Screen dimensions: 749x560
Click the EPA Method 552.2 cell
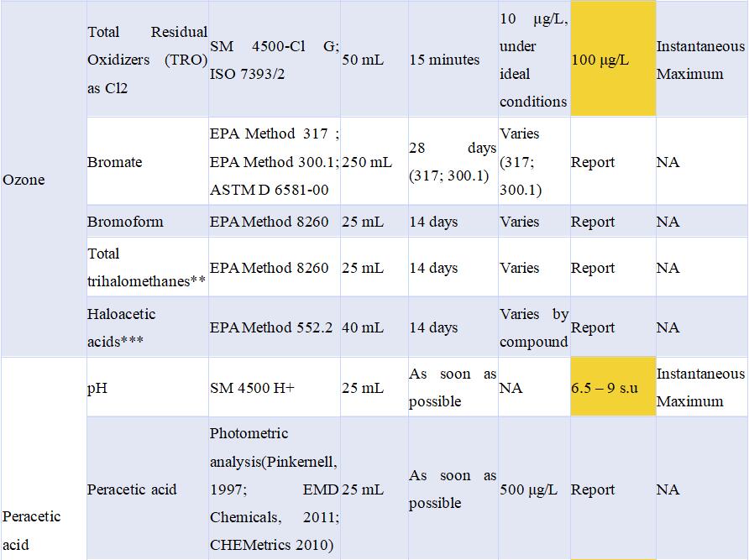pyautogui.click(x=275, y=327)
